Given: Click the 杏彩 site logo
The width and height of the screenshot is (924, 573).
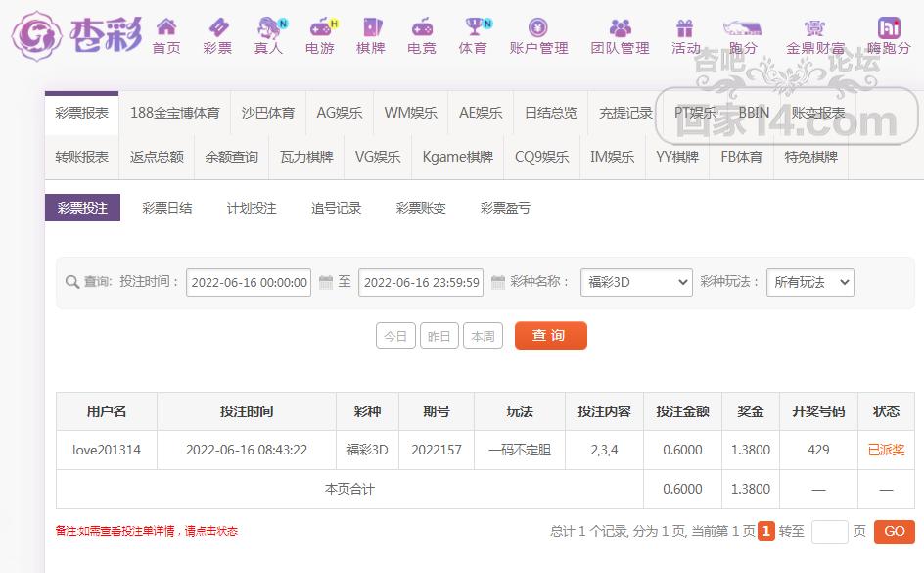Looking at the screenshot, I should [76, 35].
